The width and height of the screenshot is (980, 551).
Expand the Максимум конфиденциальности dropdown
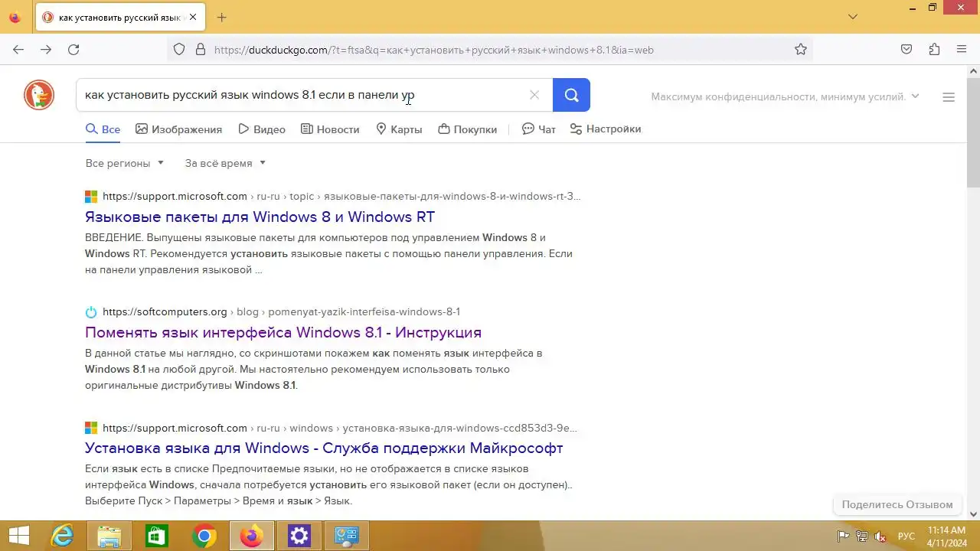[785, 96]
